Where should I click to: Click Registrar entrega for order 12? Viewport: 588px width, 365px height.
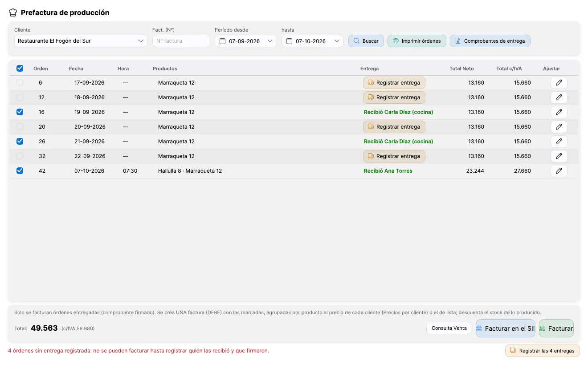394,97
